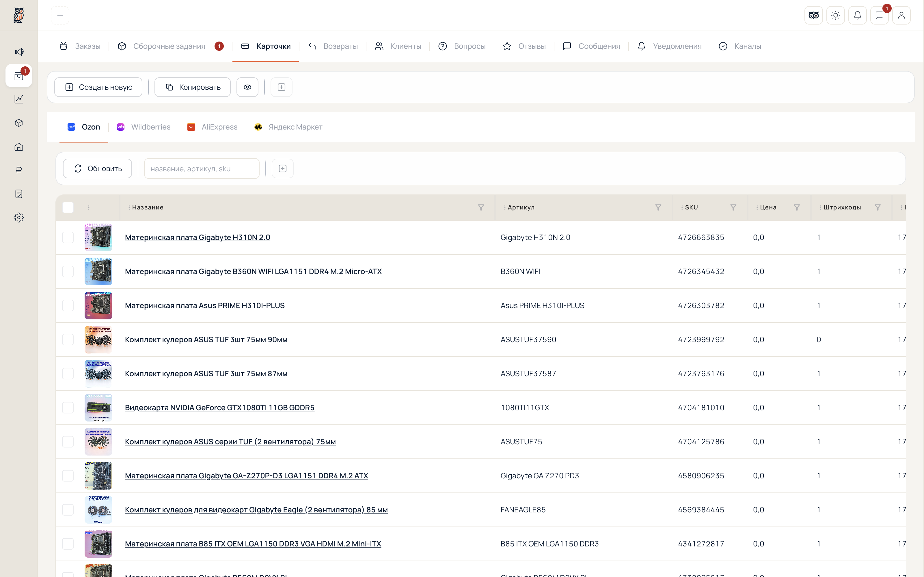Open the notifications bell in header

(x=858, y=15)
